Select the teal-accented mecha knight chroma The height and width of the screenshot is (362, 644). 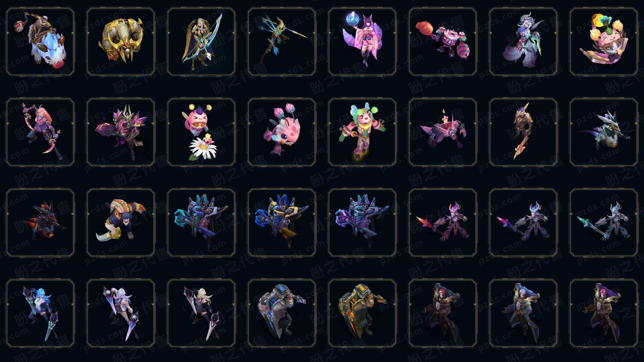click(x=201, y=223)
